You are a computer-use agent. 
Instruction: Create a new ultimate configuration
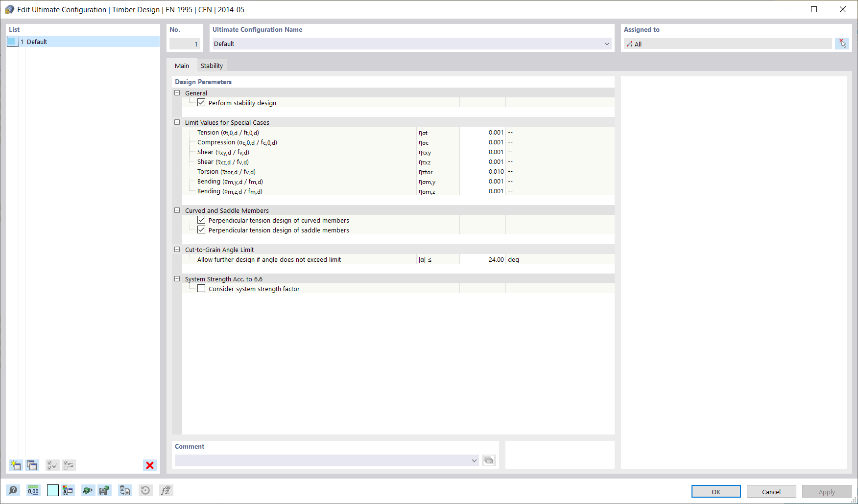(x=16, y=465)
